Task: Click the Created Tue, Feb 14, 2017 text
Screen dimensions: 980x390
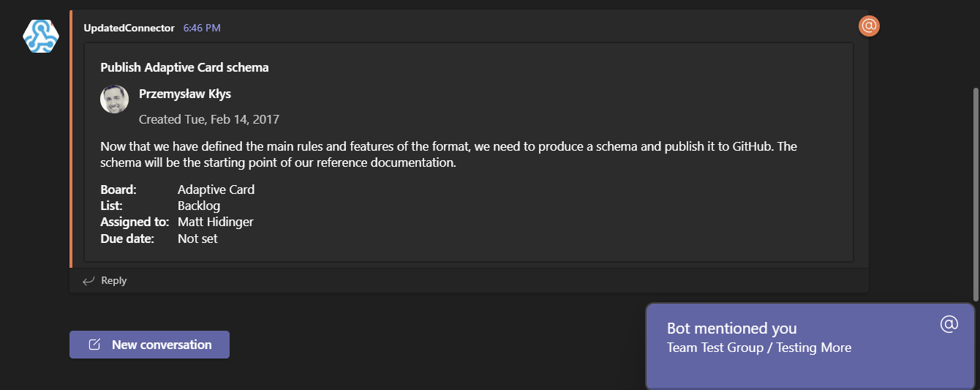Action: (x=209, y=119)
